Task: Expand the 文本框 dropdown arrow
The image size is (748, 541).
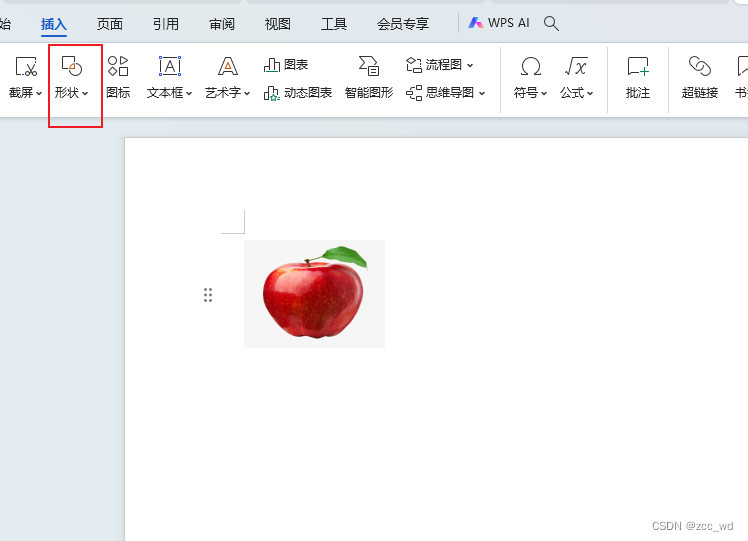Action: point(189,94)
